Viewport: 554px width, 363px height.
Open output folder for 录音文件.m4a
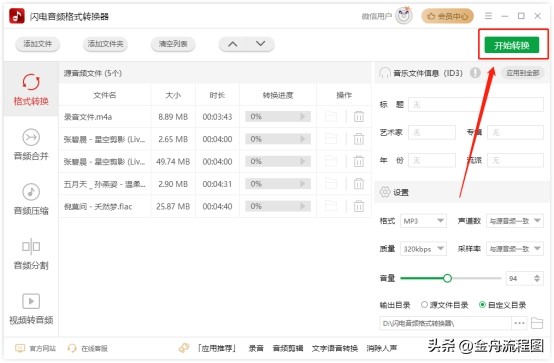click(331, 116)
